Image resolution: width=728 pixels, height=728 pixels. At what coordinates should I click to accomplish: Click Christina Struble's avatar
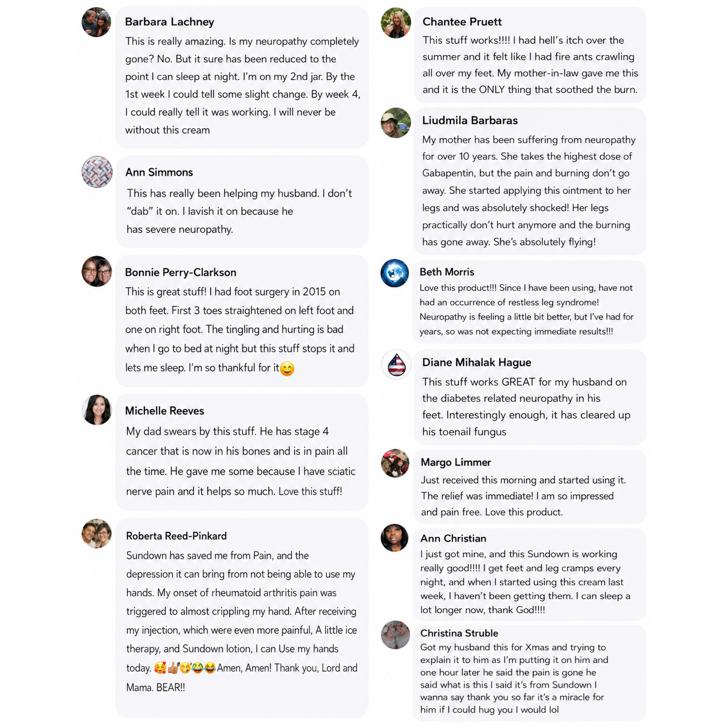[x=395, y=635]
